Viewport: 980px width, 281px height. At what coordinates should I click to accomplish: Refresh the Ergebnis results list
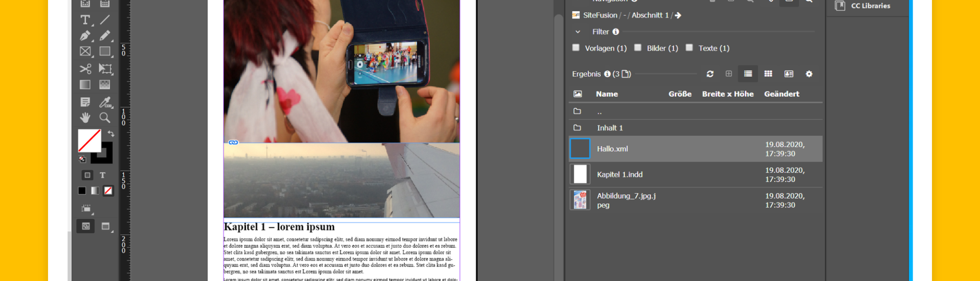(709, 74)
